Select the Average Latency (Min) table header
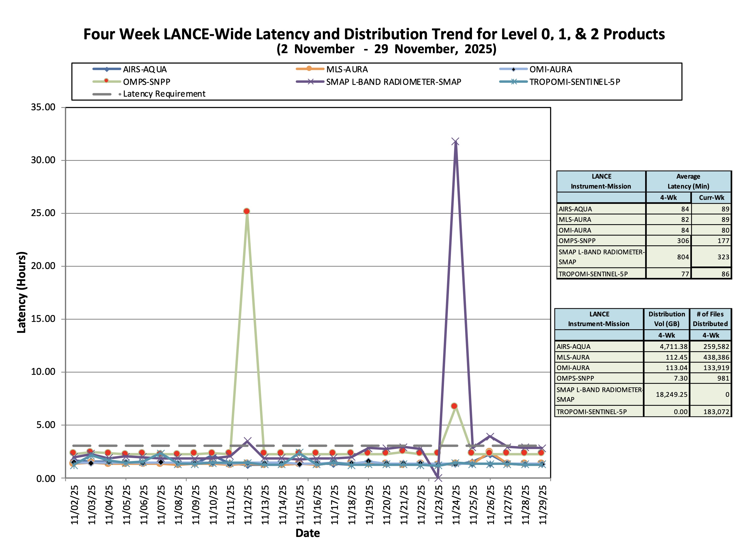 click(x=688, y=181)
